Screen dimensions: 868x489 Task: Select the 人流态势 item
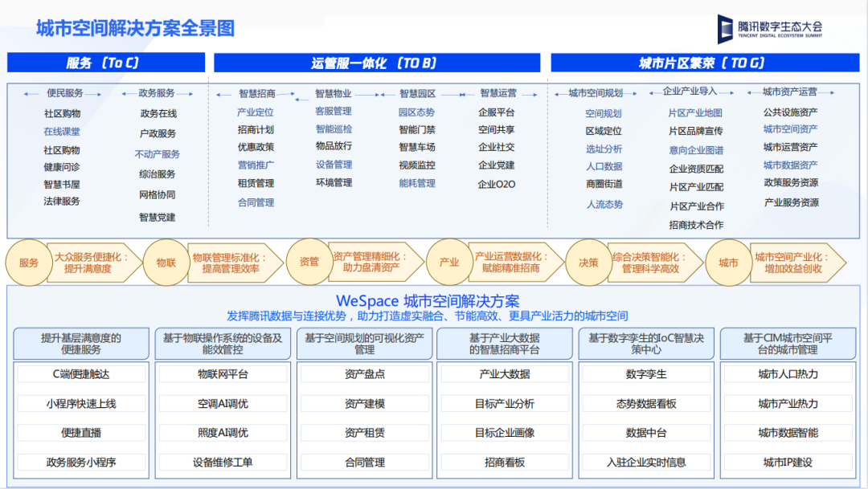click(604, 205)
